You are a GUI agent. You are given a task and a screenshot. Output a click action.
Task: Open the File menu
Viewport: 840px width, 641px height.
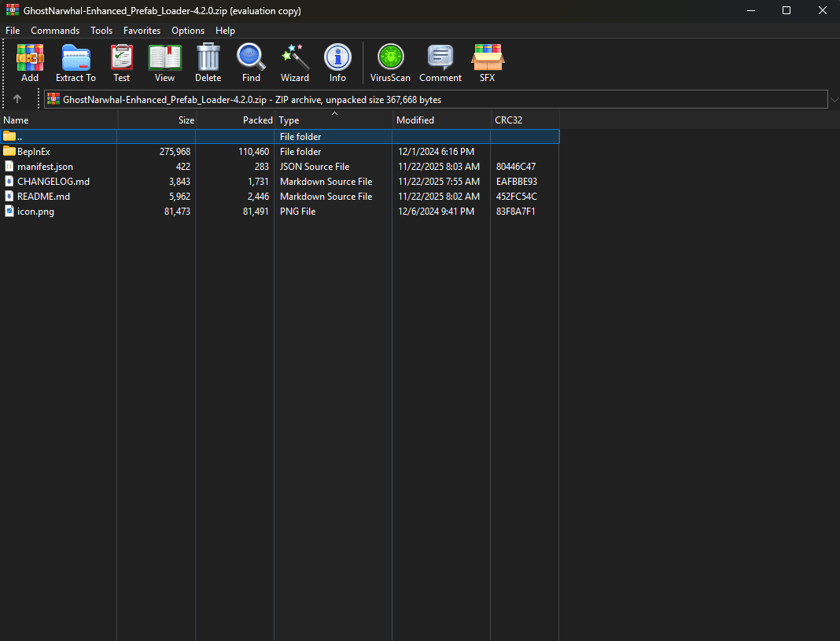[x=13, y=31]
